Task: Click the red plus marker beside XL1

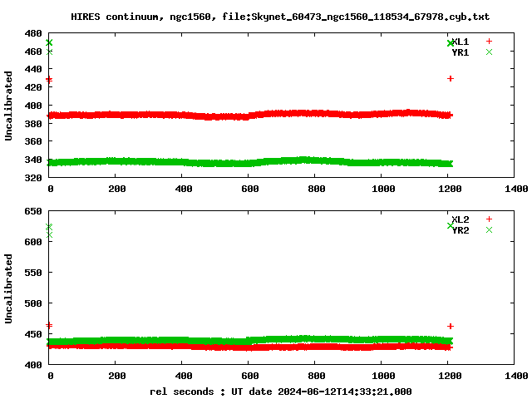Action: 489,42
